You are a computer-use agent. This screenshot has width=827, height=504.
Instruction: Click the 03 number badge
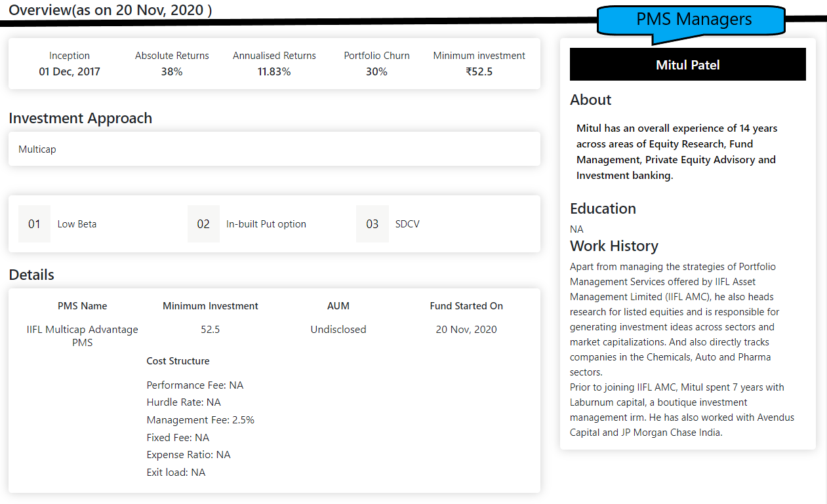coord(373,224)
